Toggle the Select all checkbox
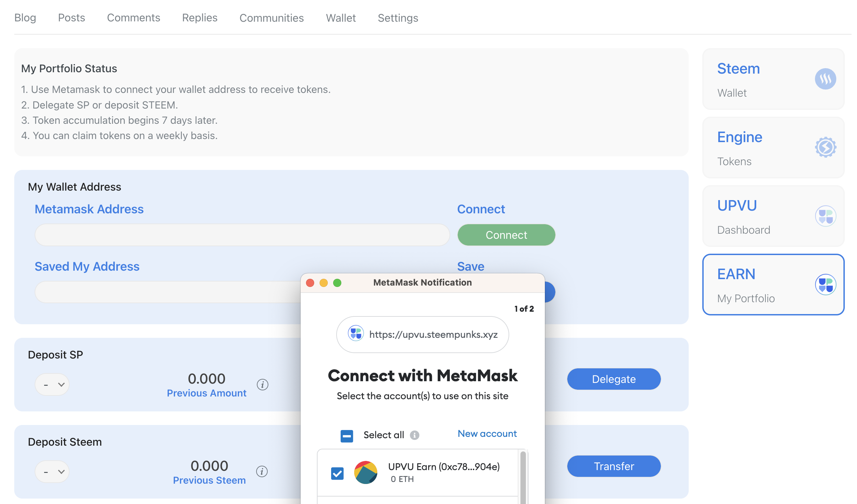This screenshot has width=857, height=504. [346, 435]
